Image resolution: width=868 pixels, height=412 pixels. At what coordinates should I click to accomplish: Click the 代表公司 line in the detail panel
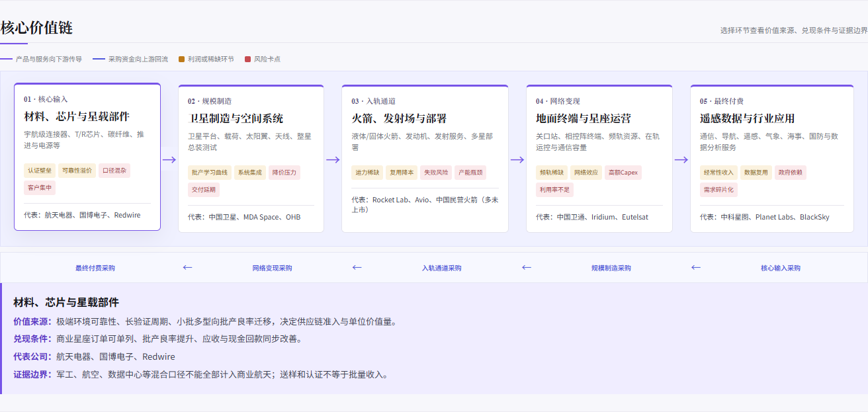pyautogui.click(x=94, y=356)
